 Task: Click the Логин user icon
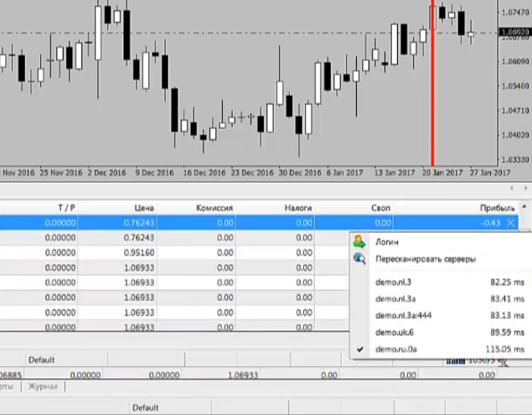pyautogui.click(x=359, y=241)
